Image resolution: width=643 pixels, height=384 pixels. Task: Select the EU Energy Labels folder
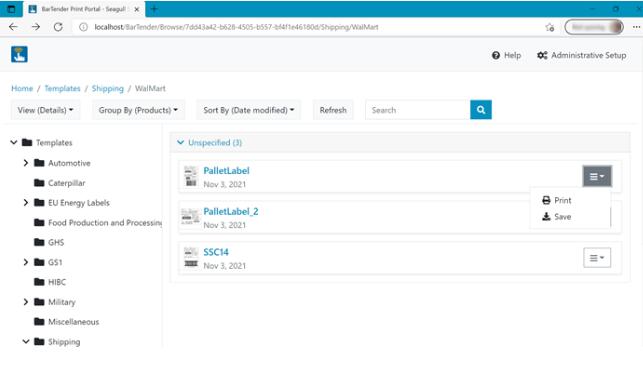point(72,203)
